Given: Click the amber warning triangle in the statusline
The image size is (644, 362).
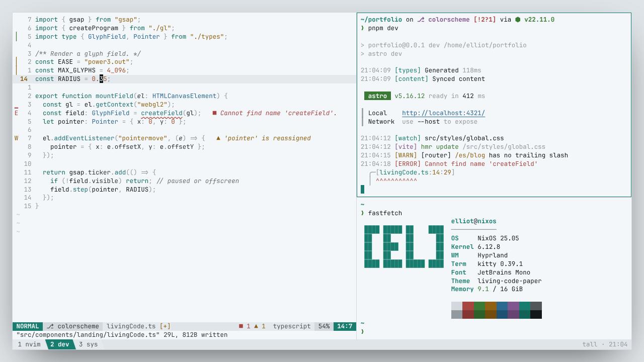Looking at the screenshot, I should (256, 326).
